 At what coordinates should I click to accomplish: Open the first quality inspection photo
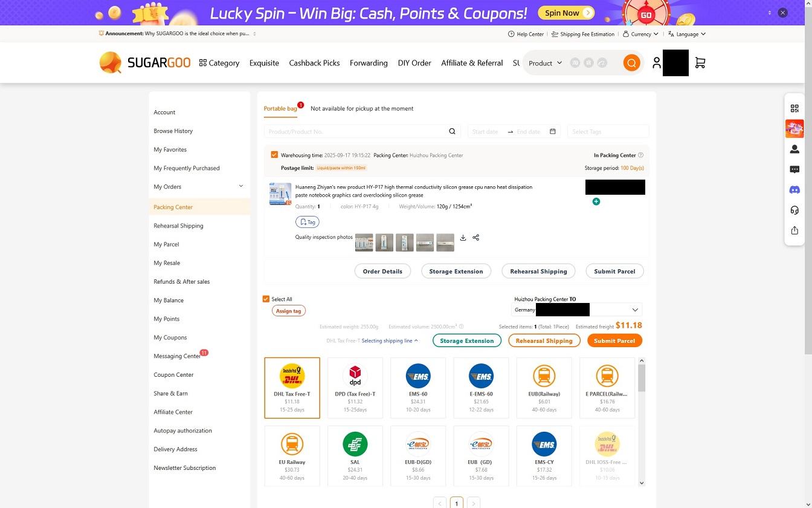tap(364, 243)
